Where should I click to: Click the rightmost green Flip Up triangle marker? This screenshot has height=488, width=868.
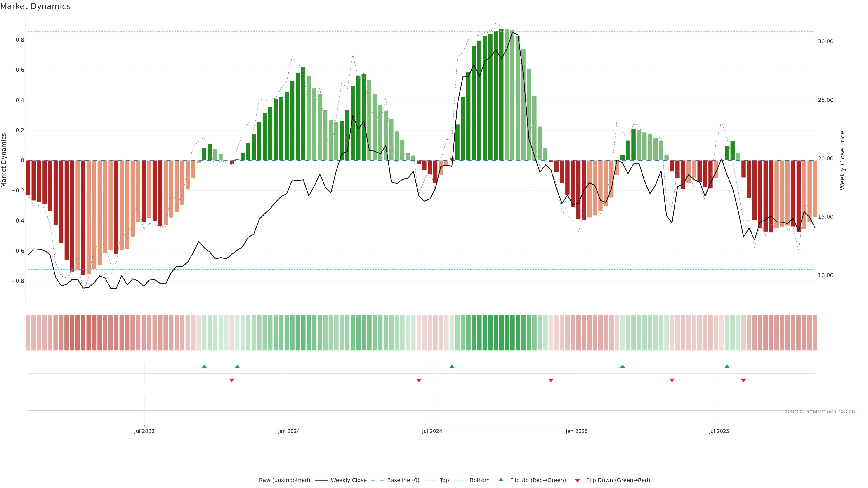(727, 366)
